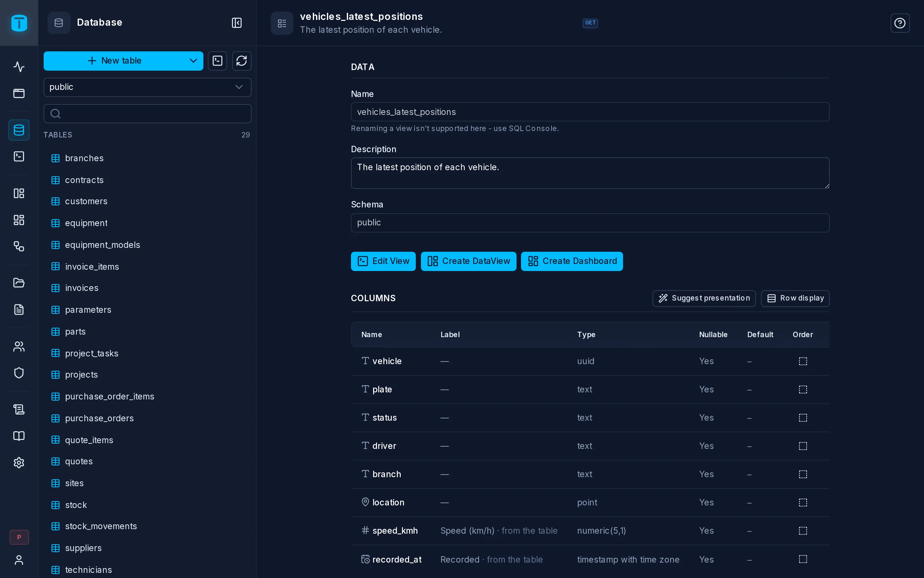The image size is (924, 578).
Task: Click the New table button
Action: [115, 61]
